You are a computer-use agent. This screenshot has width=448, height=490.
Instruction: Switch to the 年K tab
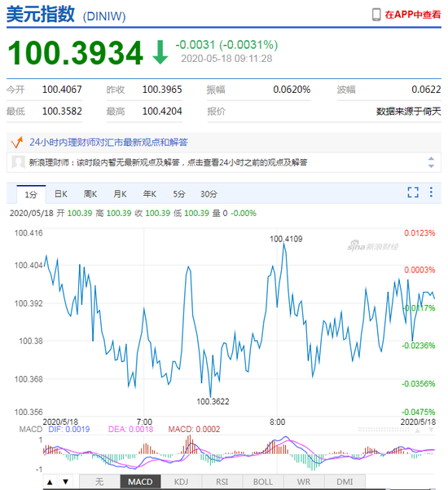[150, 194]
